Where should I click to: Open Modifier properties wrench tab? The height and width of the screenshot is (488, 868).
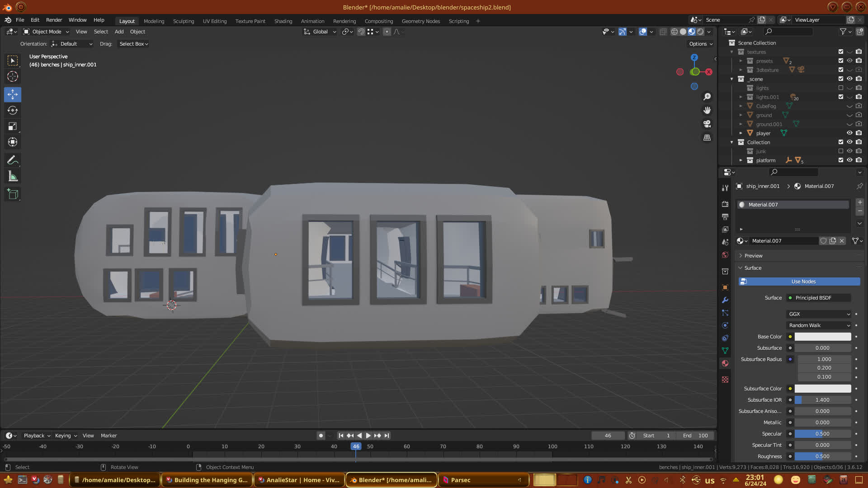click(x=725, y=300)
